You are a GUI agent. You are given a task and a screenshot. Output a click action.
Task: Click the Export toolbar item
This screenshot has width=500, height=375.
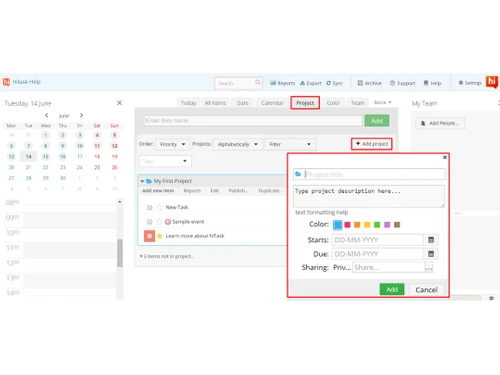pos(310,83)
